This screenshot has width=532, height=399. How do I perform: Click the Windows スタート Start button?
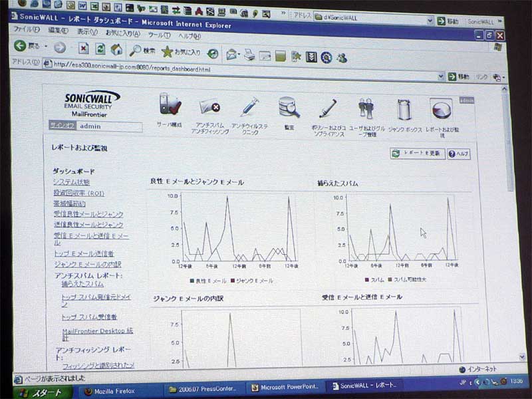pos(43,392)
